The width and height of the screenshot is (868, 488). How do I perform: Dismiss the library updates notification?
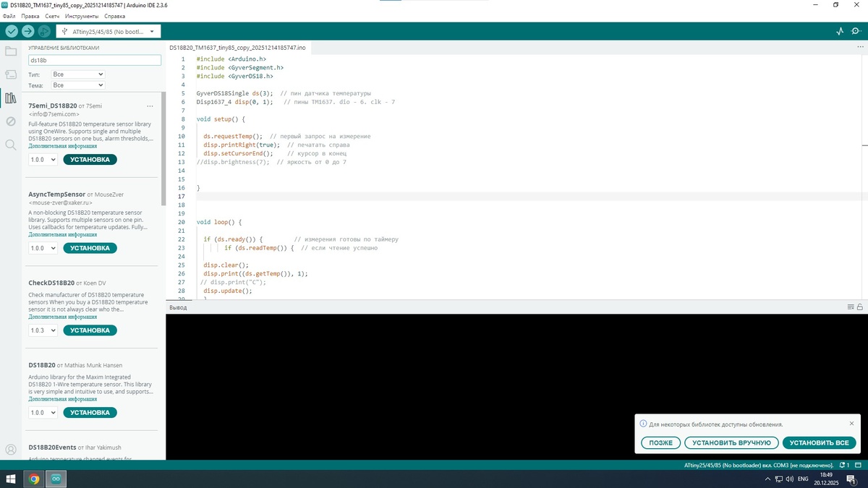(851, 424)
